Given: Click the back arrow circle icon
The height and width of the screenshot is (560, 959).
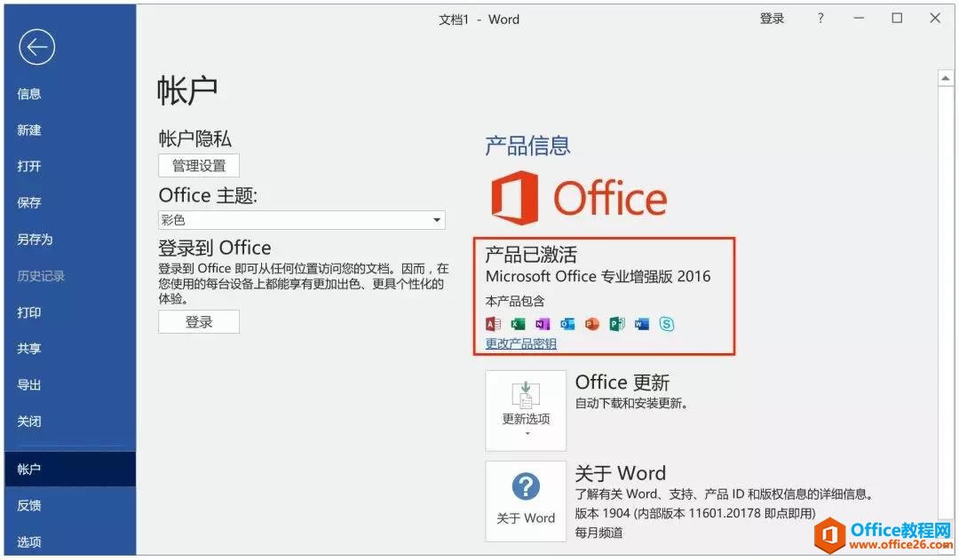Looking at the screenshot, I should point(36,47).
